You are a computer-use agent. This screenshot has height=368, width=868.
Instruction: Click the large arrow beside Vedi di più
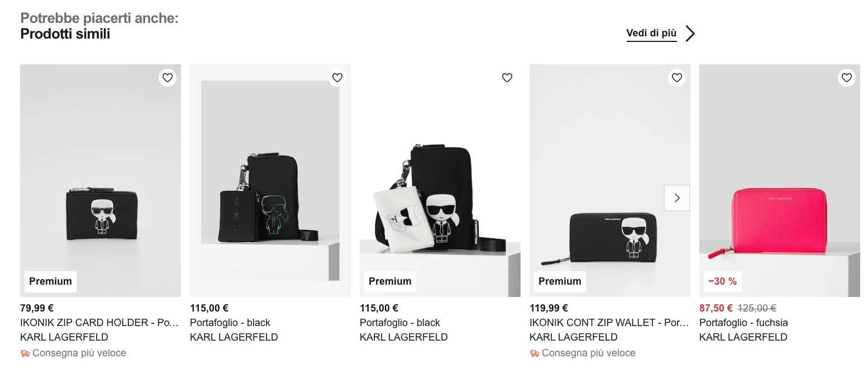[x=690, y=34]
